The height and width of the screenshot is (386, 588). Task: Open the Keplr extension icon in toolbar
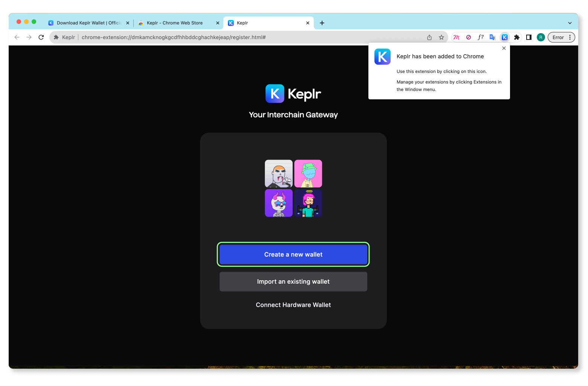pyautogui.click(x=505, y=37)
